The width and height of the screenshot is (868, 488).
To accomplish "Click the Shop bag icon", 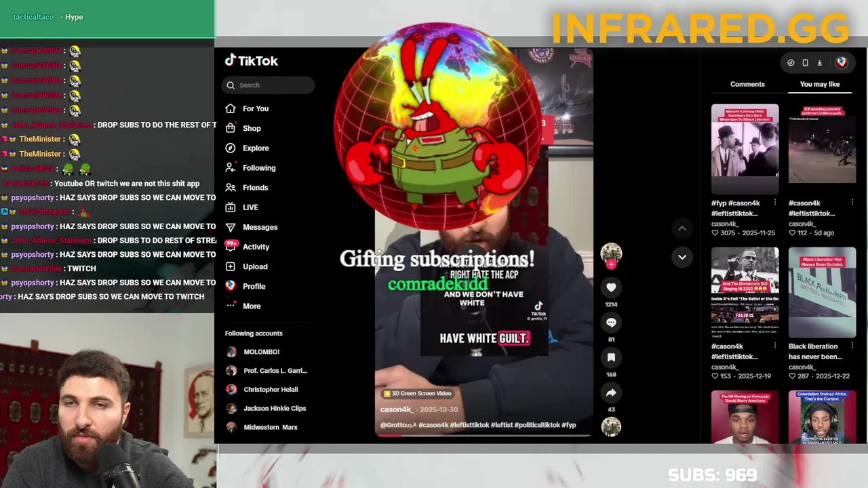I will [x=231, y=128].
